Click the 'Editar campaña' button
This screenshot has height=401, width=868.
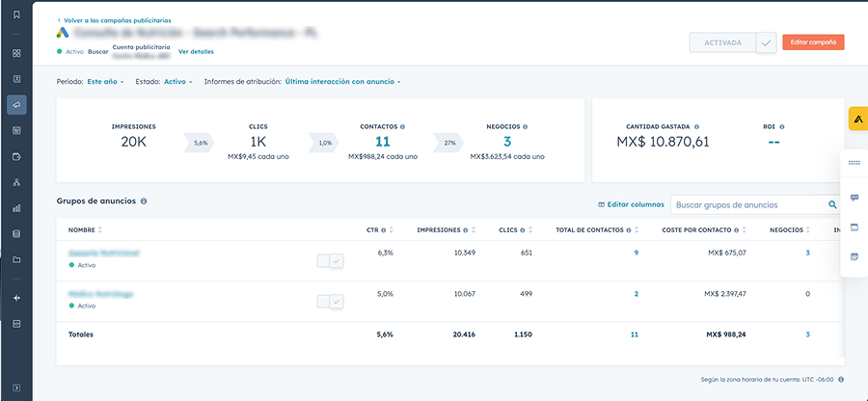click(x=813, y=42)
